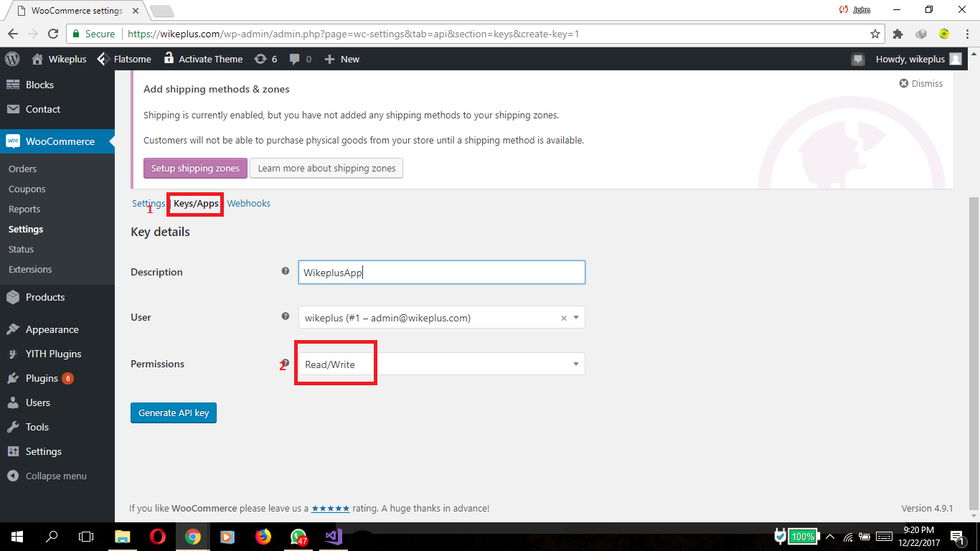Switch to the API Settings sub-tab

(x=149, y=203)
